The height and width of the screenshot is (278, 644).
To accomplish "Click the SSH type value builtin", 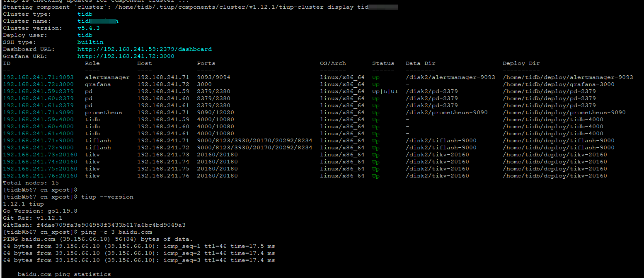I will click(x=90, y=42).
